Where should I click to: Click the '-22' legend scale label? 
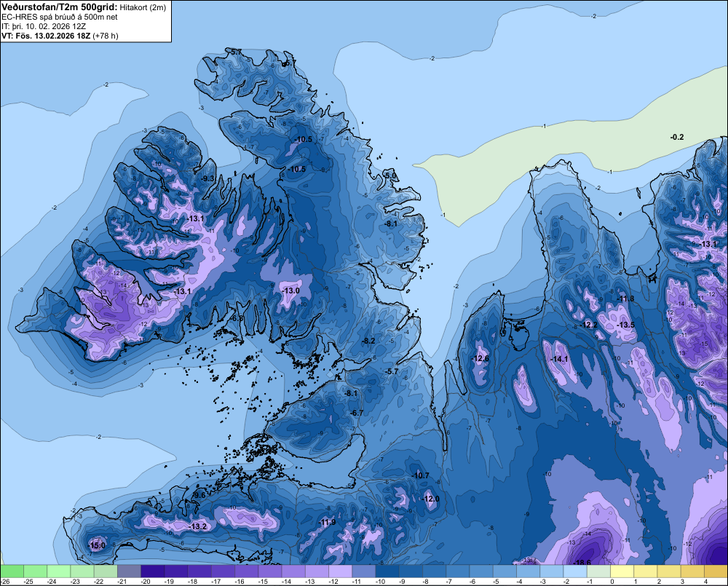99,582
